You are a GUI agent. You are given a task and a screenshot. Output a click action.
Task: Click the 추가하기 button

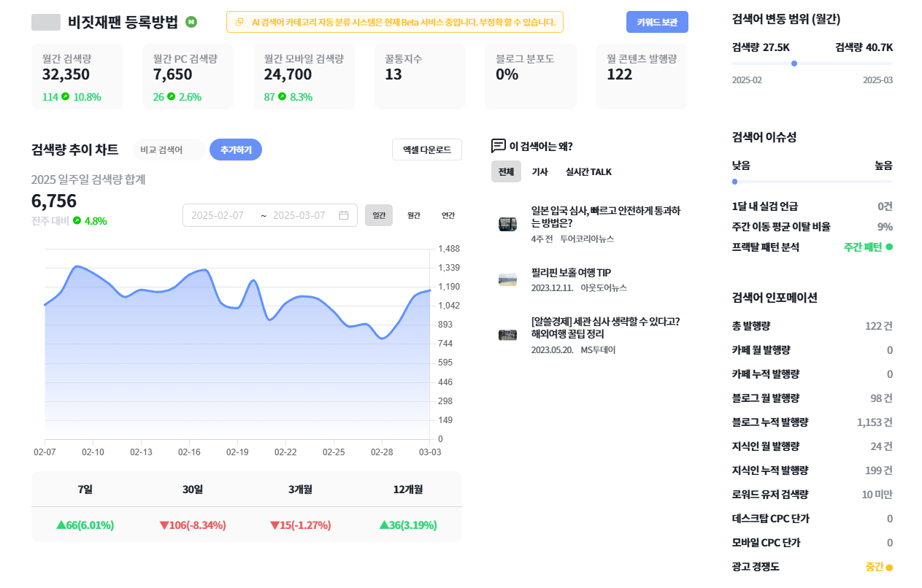pyautogui.click(x=236, y=150)
